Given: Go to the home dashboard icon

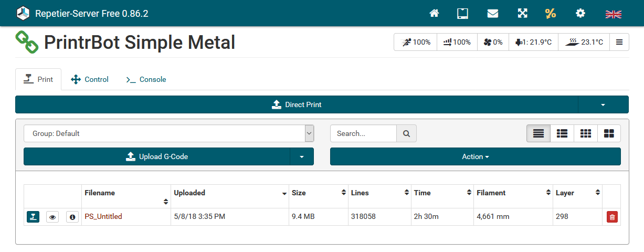Looking at the screenshot, I should pyautogui.click(x=434, y=13).
